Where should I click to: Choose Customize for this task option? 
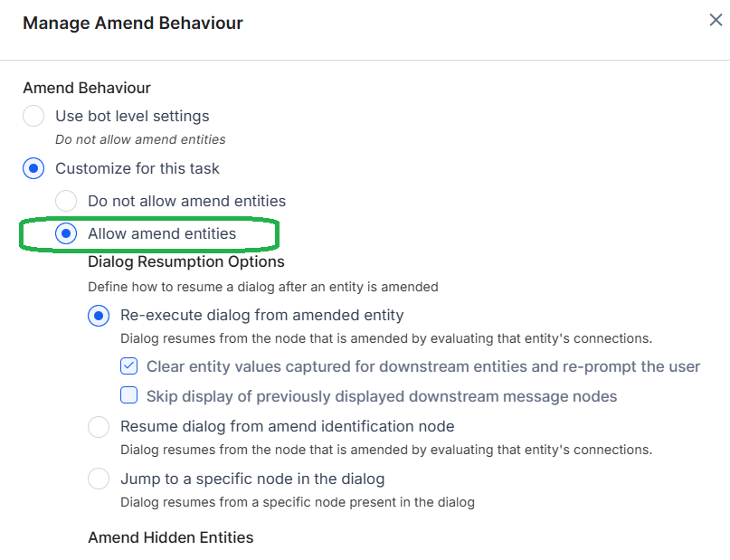(x=33, y=168)
